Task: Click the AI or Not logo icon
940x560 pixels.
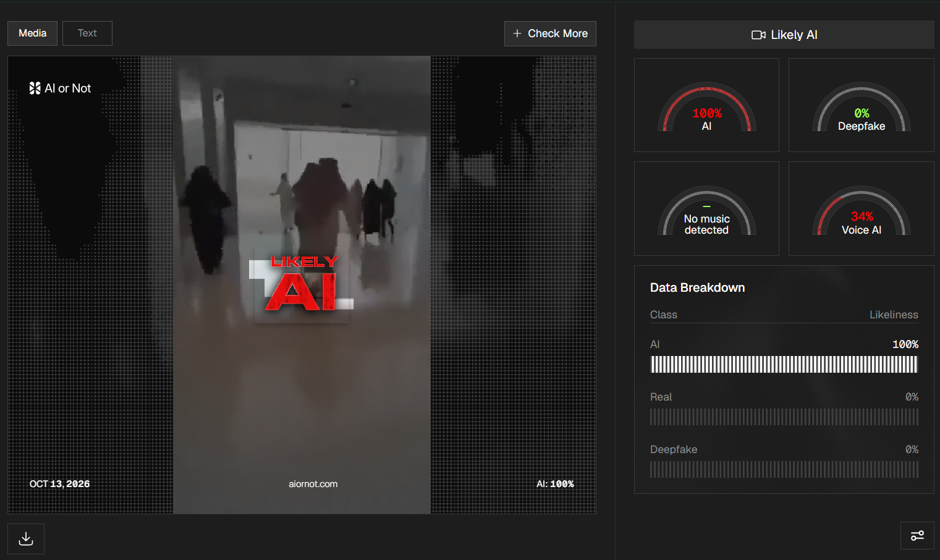Action: 35,88
